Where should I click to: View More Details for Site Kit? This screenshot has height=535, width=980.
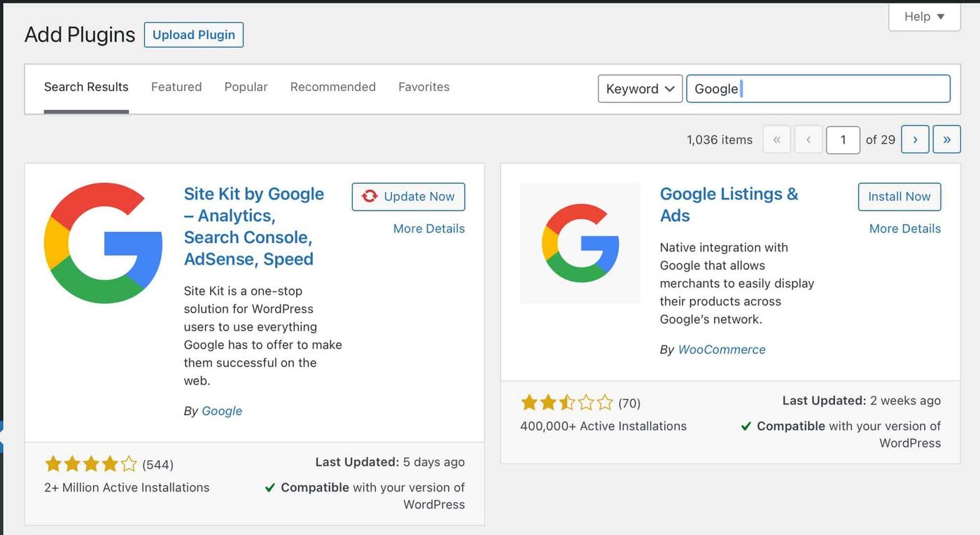tap(429, 228)
